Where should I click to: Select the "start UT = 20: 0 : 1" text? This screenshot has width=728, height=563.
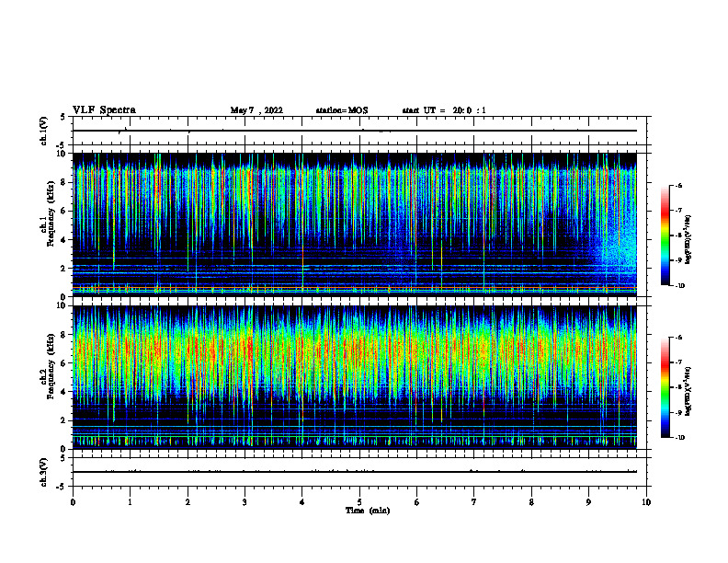pos(444,110)
